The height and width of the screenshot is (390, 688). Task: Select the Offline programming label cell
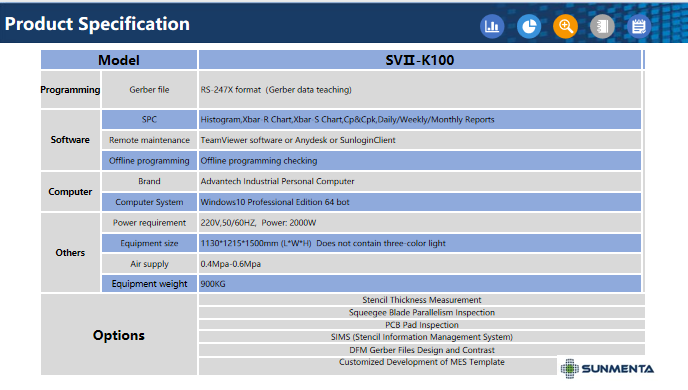(x=149, y=161)
